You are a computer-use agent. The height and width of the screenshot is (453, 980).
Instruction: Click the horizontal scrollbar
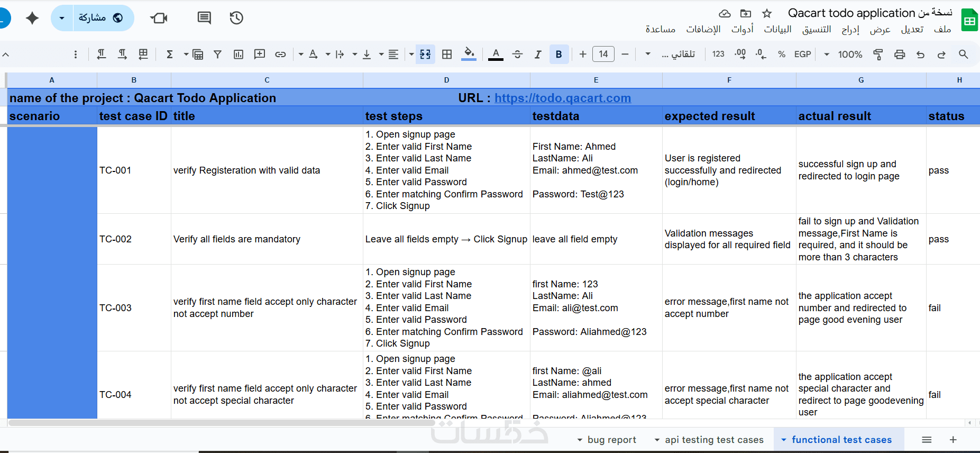(222, 423)
